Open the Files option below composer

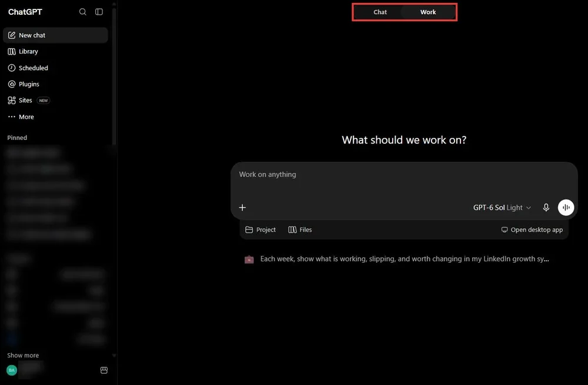coord(300,230)
